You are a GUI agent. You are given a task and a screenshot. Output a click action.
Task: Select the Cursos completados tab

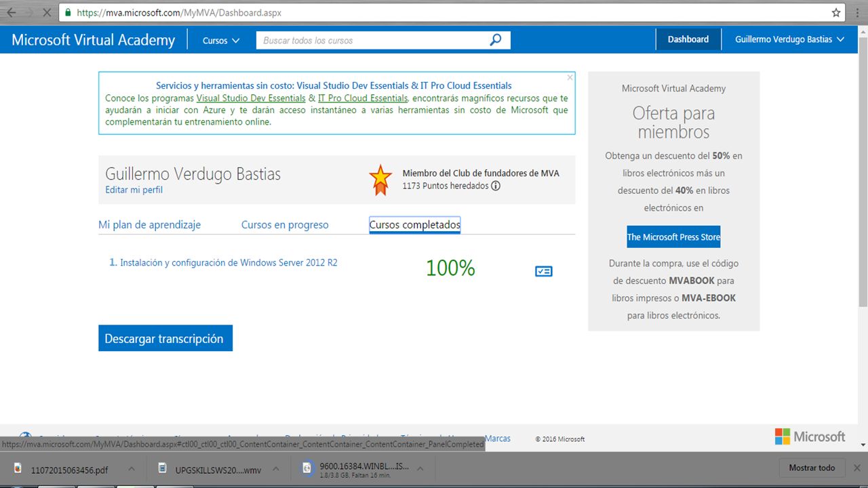pyautogui.click(x=415, y=224)
